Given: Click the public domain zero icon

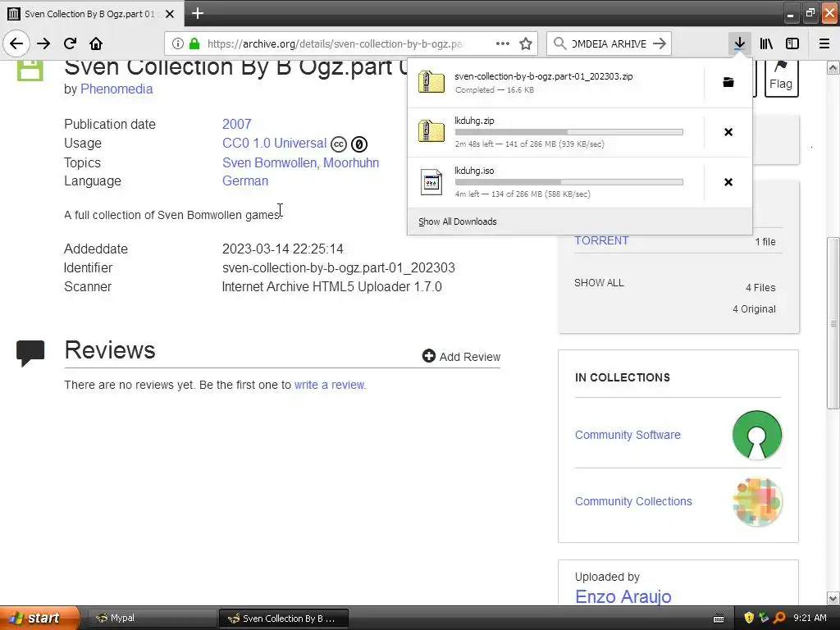Looking at the screenshot, I should pos(359,144).
